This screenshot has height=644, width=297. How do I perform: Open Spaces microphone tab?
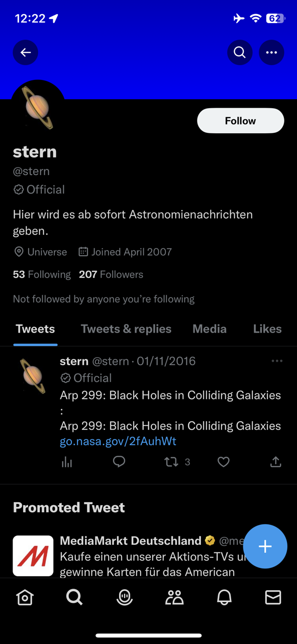pos(124,597)
